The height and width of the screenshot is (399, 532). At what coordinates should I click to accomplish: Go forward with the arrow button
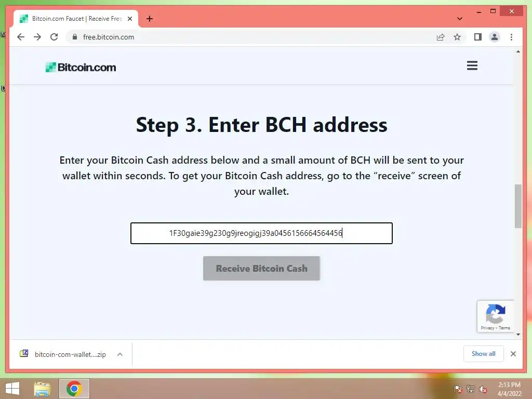coord(37,37)
